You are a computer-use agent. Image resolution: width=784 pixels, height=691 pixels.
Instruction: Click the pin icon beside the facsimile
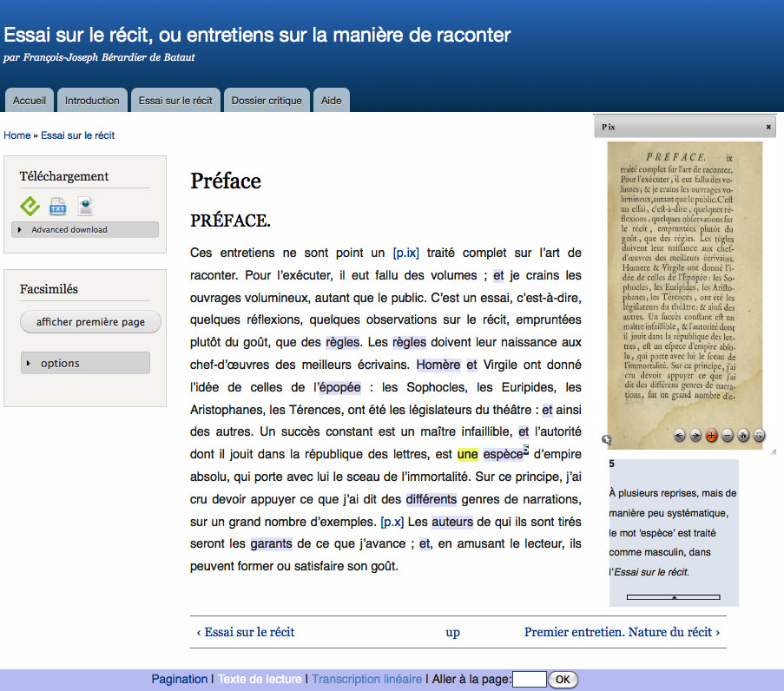(607, 440)
